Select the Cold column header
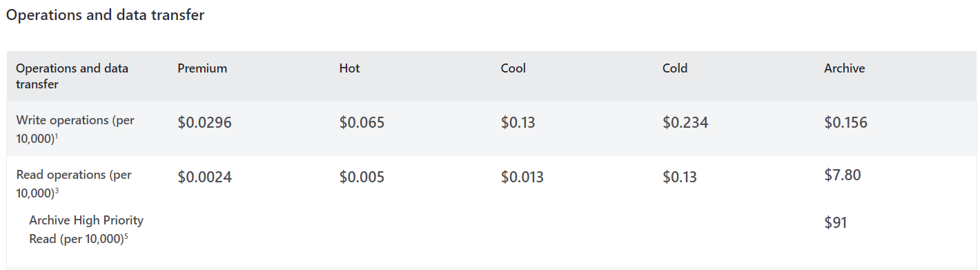The width and height of the screenshot is (980, 270). pos(675,68)
